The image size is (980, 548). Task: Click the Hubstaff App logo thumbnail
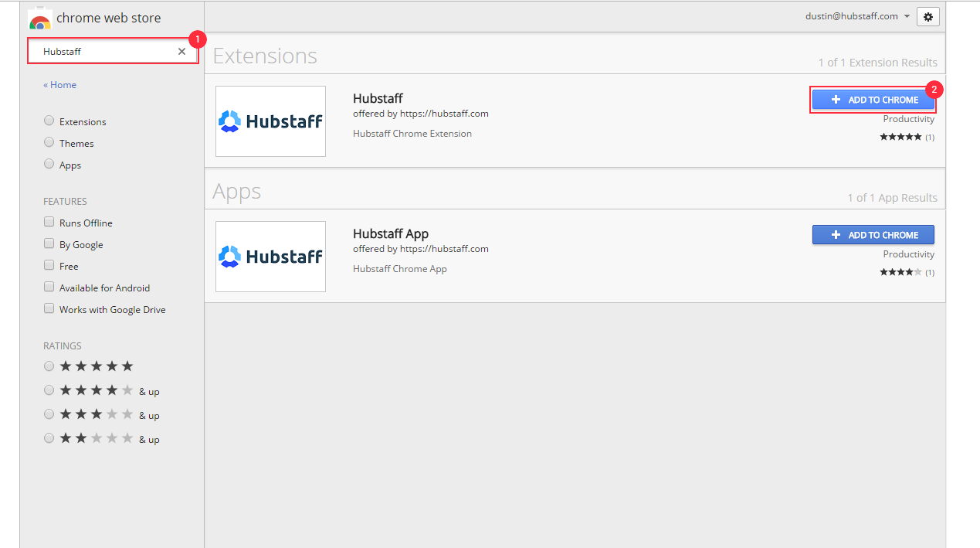click(x=270, y=256)
